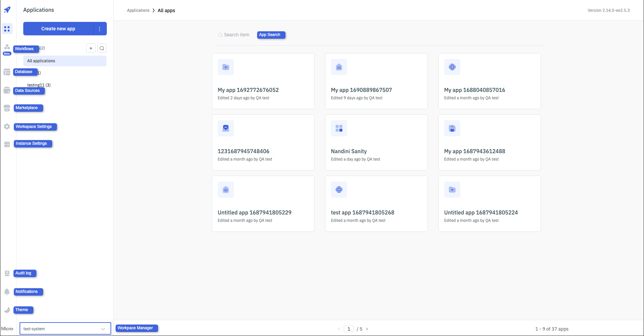The width and height of the screenshot is (644, 336).
Task: Select the testing11 folder
Action: pyautogui.click(x=39, y=85)
